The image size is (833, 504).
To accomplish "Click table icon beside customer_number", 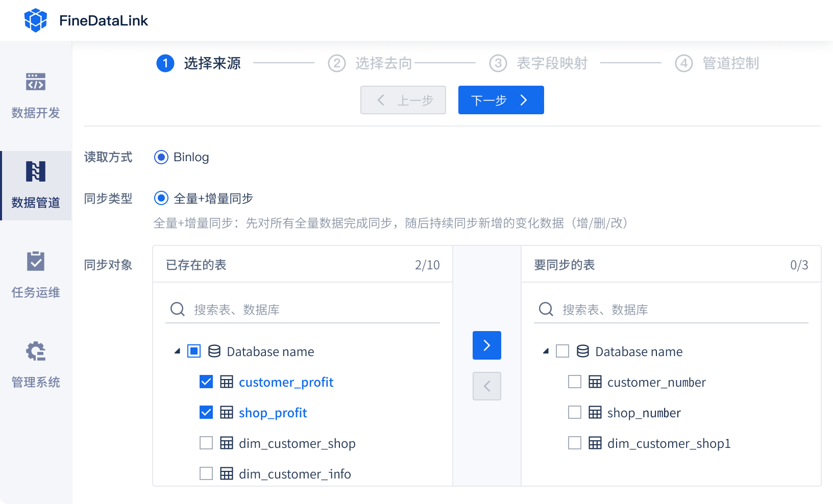I will (x=595, y=382).
